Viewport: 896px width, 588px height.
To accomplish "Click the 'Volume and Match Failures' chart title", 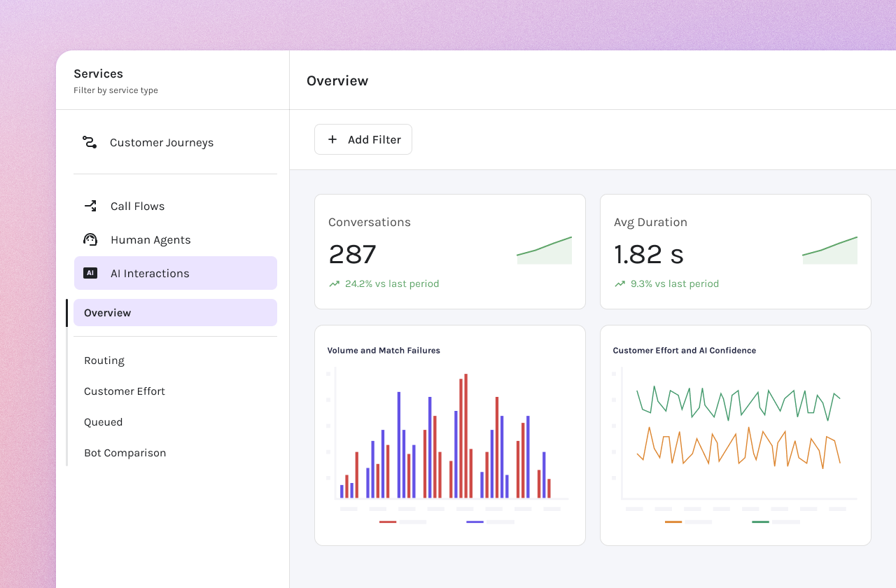I will pos(384,351).
